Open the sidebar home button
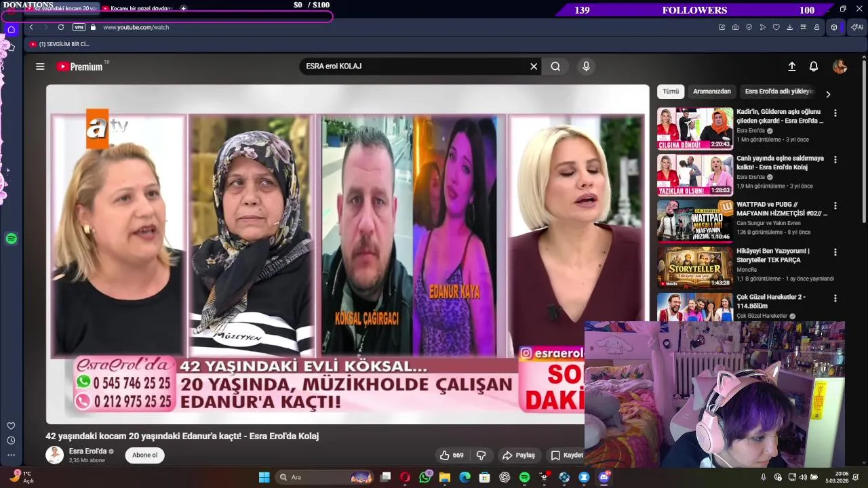 pos(11,29)
